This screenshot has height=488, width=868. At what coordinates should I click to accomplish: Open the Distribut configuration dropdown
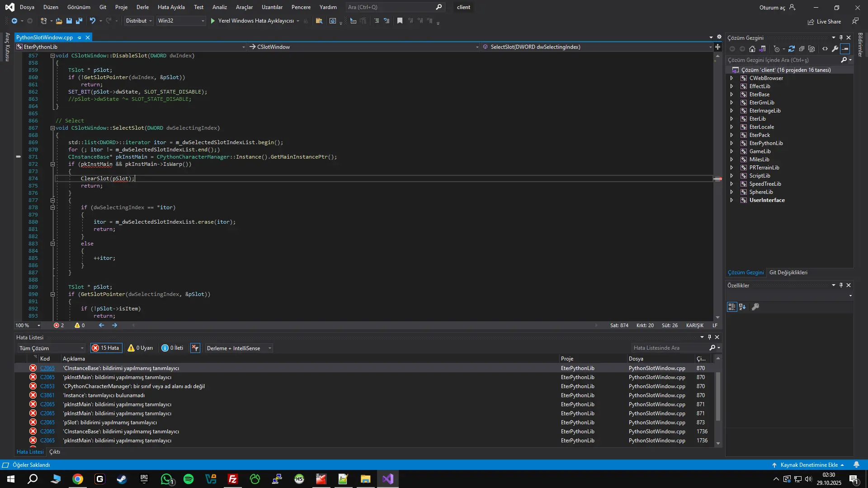pos(139,21)
